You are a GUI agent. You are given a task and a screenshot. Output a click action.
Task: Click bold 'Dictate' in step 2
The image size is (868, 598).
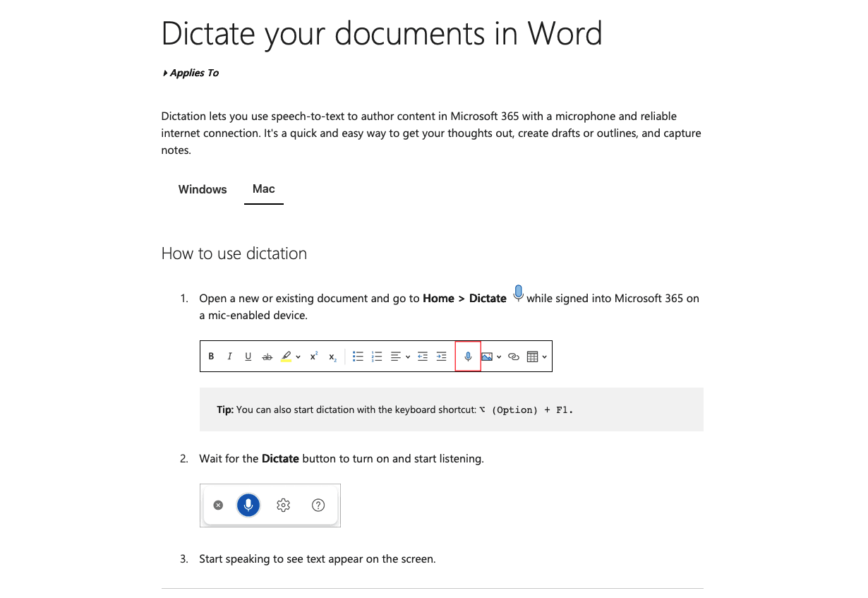click(280, 459)
